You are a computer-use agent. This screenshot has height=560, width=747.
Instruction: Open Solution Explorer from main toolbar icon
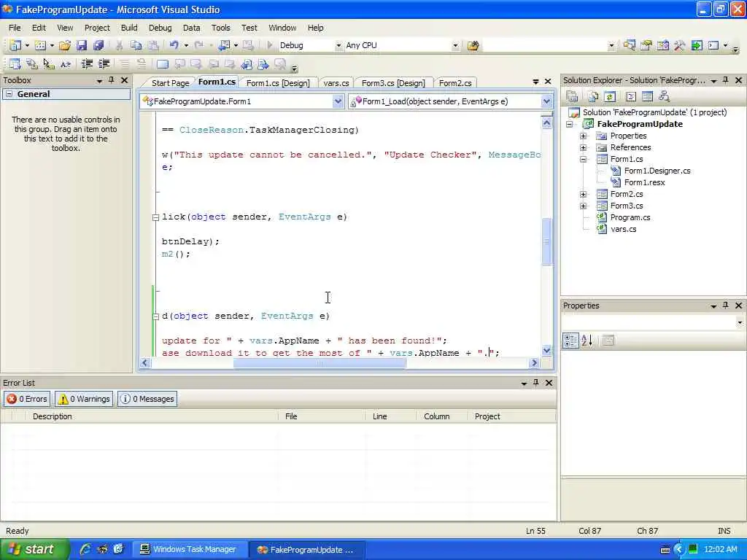click(630, 45)
